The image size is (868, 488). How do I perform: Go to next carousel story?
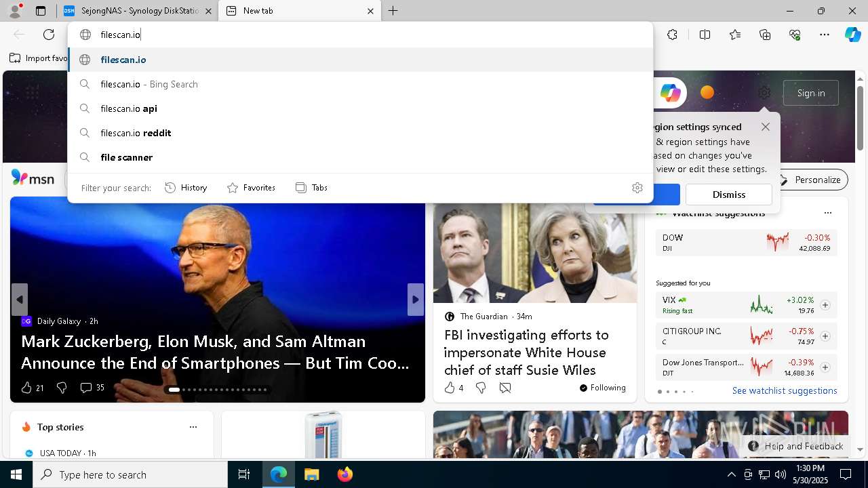click(x=416, y=300)
